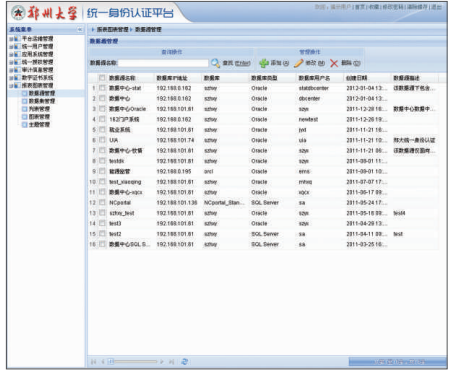Click the record count status bar text
Image resolution: width=450 pixels, height=372 pixels.
(400, 362)
